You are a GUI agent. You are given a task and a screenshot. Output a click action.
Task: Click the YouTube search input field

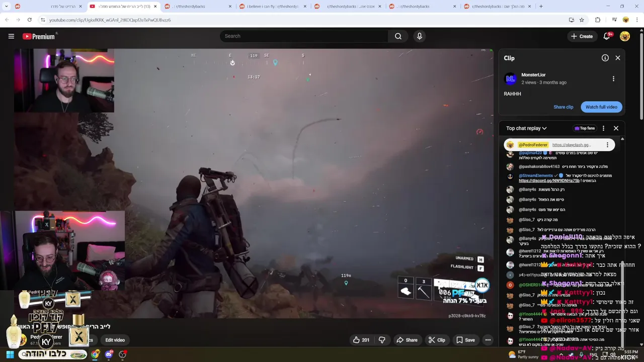[304, 36]
